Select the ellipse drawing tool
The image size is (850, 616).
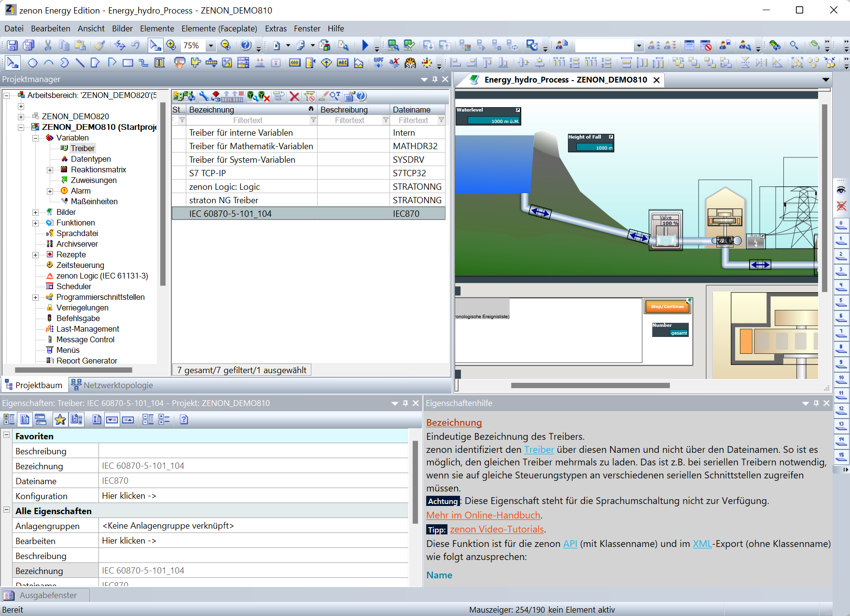pos(32,63)
